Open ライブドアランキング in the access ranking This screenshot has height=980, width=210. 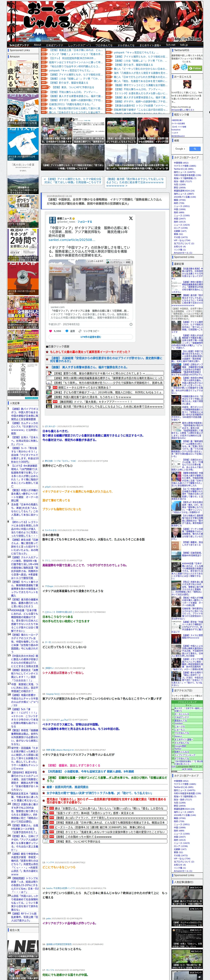(184, 755)
